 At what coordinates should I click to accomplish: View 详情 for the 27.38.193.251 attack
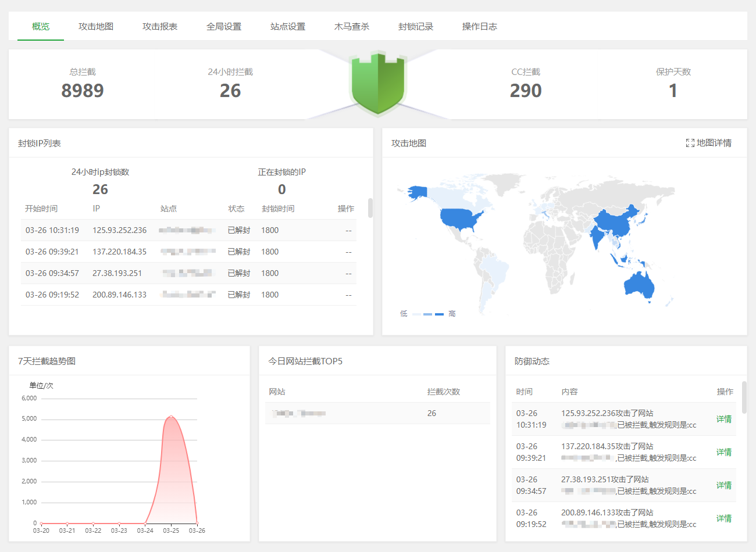pos(724,485)
